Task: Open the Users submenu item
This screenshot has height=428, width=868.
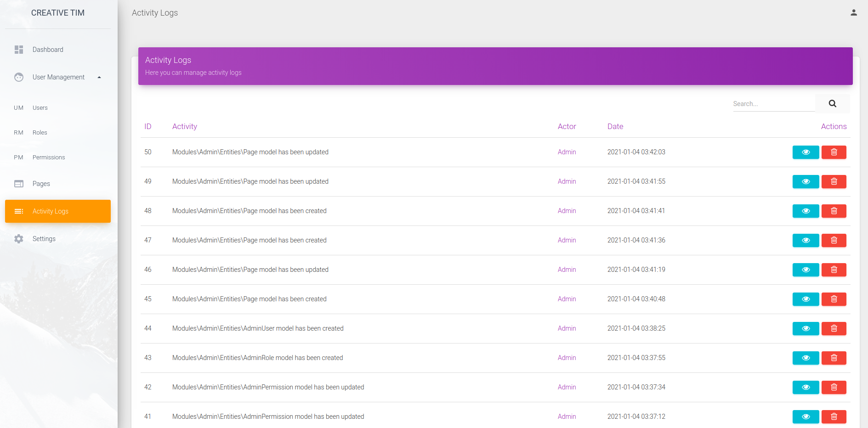Action: coord(58,108)
